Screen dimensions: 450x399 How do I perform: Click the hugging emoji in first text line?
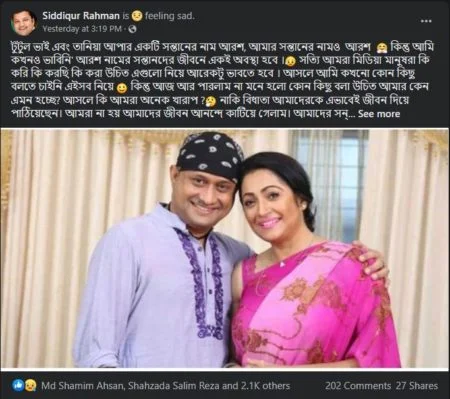381,48
